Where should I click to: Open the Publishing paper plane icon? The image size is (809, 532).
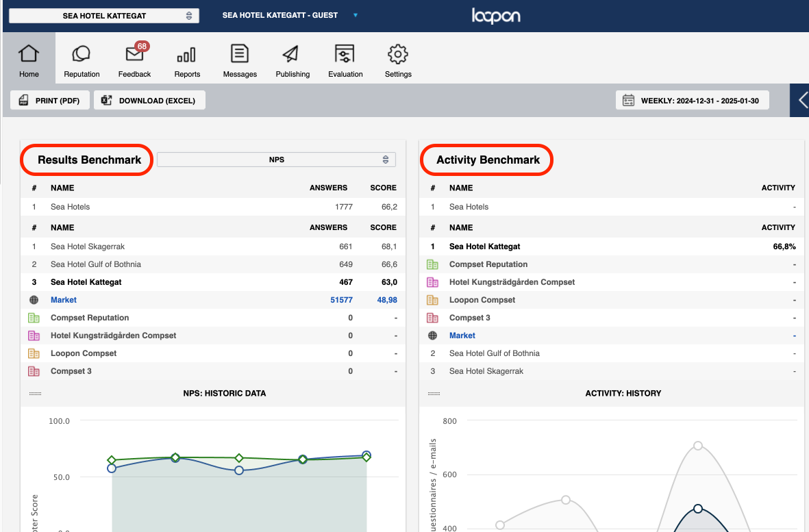290,53
